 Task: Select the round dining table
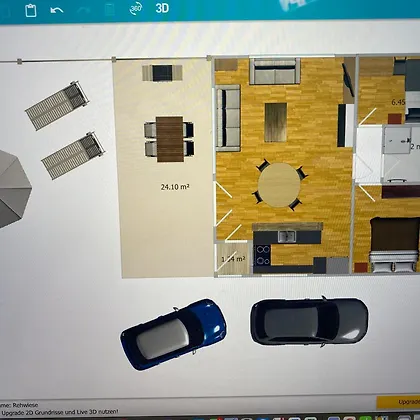click(x=279, y=185)
